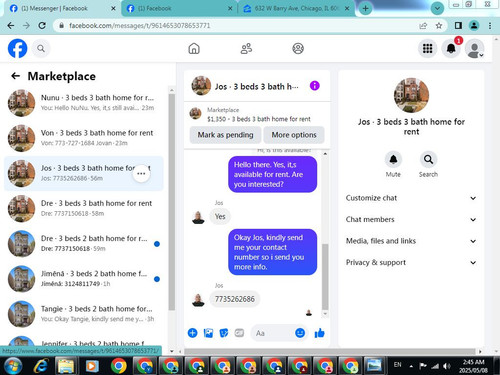Click the conversation list vertical scrollbar
This screenshot has height=375, width=500.
click(x=172, y=202)
